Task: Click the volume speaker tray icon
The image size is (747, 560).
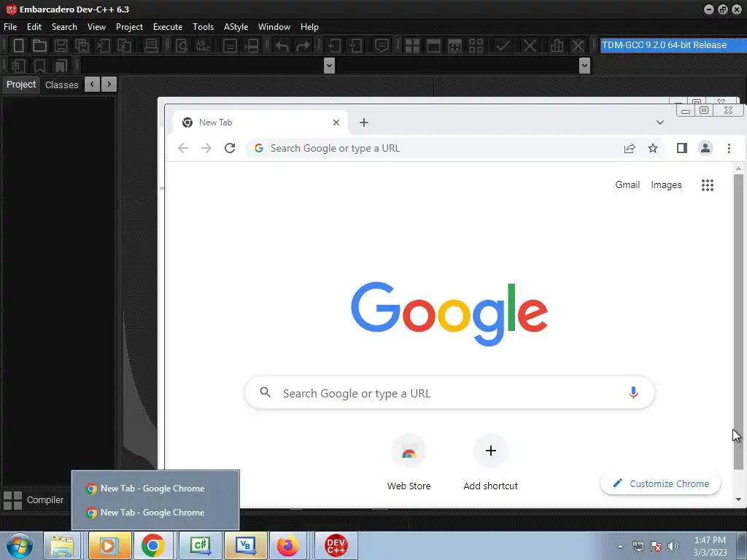Action: point(673,546)
